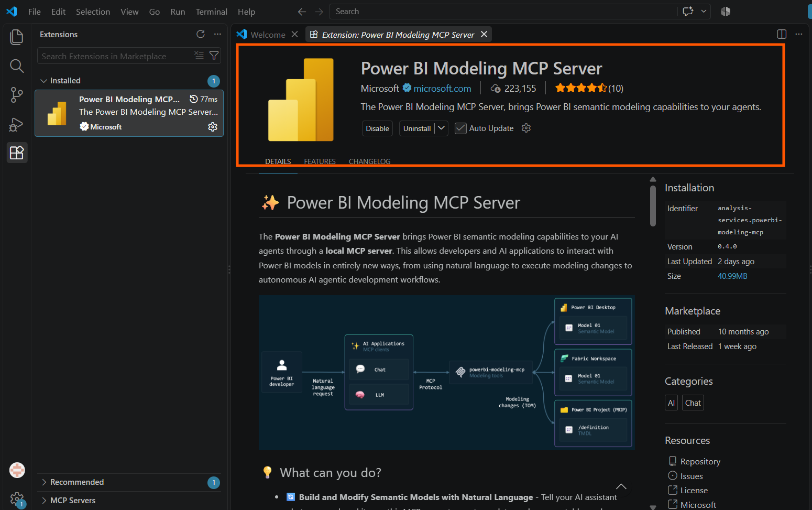Viewport: 812px width, 510px height.
Task: Open the Repository resource link
Action: pyautogui.click(x=700, y=461)
